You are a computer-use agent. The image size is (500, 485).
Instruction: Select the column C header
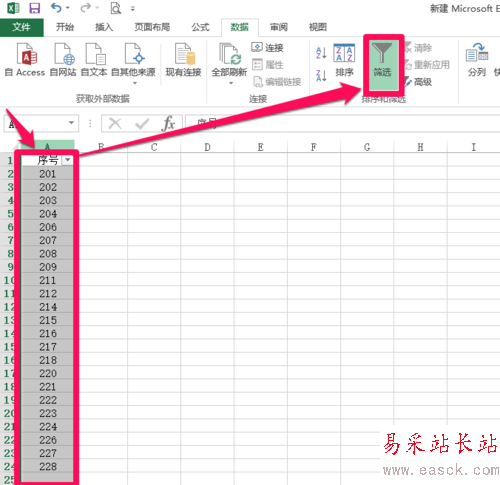click(154, 147)
